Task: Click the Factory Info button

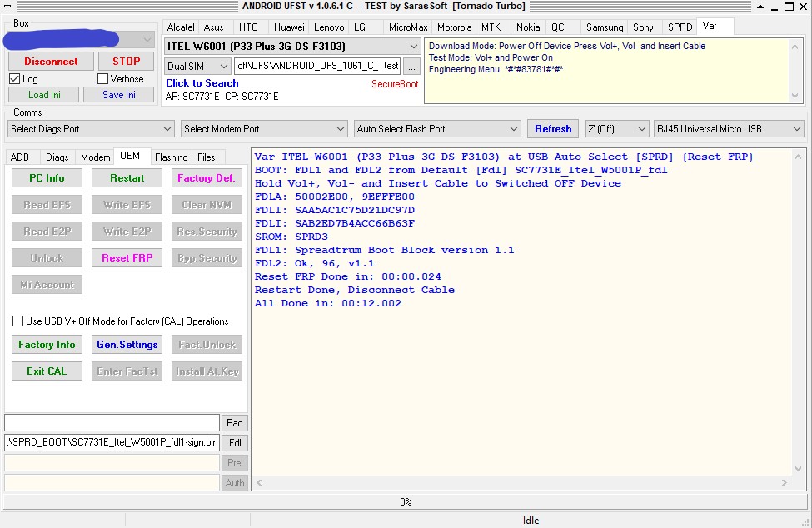Action: tap(47, 345)
